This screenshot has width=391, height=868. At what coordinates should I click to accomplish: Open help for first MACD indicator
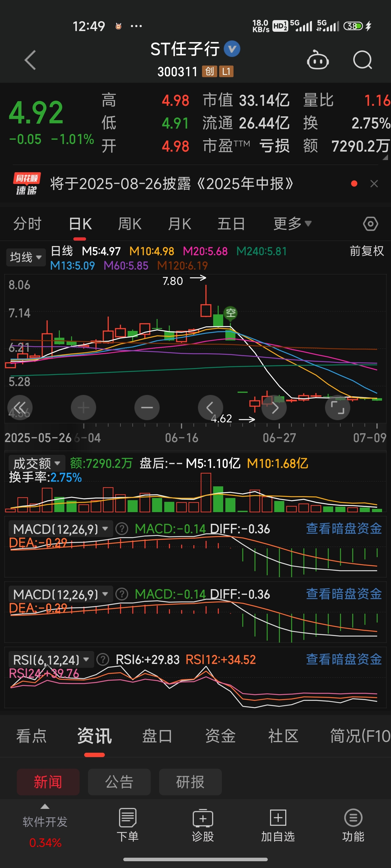121,529
